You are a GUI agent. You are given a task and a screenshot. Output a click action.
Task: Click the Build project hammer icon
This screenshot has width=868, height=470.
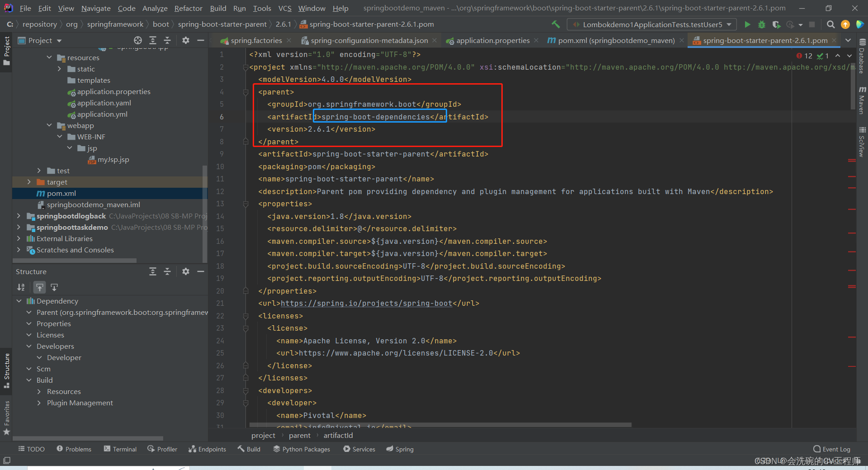pyautogui.click(x=556, y=24)
